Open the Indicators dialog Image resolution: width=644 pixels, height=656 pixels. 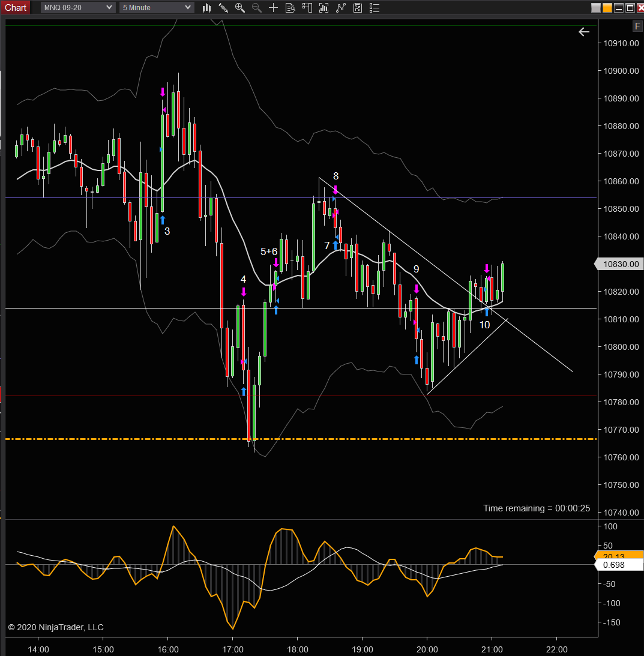coord(341,8)
